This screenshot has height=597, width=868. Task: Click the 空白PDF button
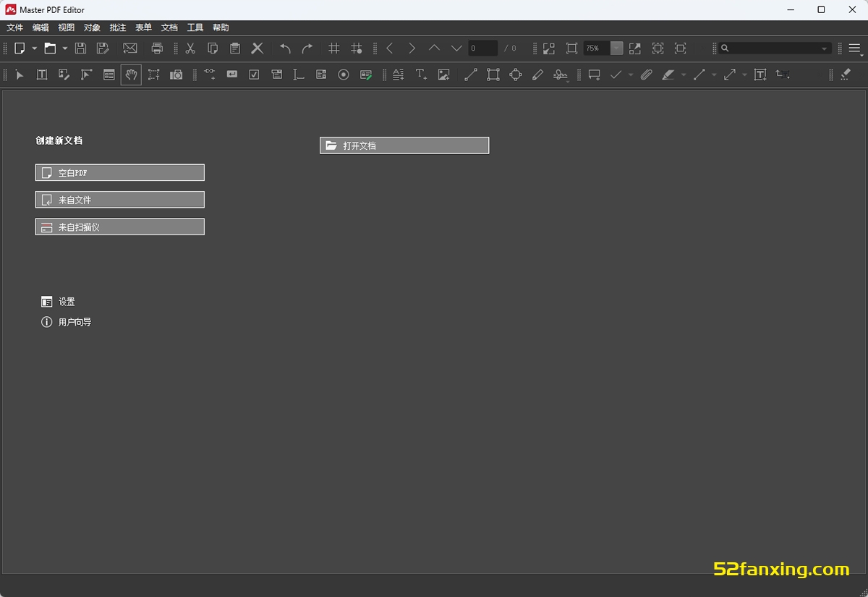pos(120,173)
